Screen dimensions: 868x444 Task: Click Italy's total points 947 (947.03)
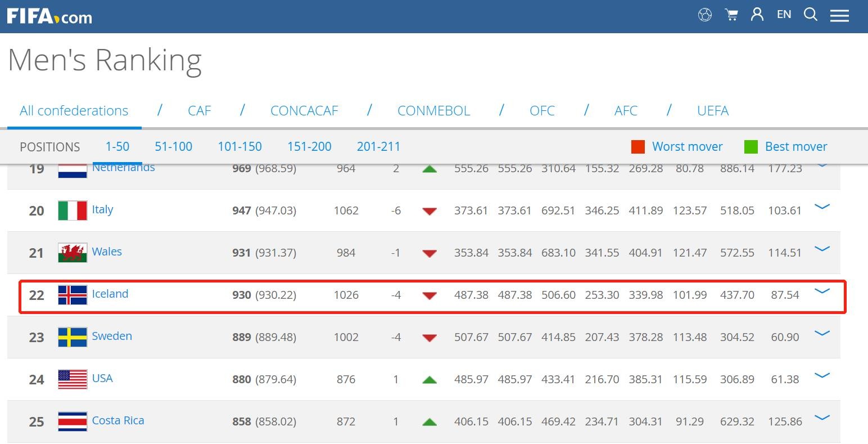pos(264,210)
